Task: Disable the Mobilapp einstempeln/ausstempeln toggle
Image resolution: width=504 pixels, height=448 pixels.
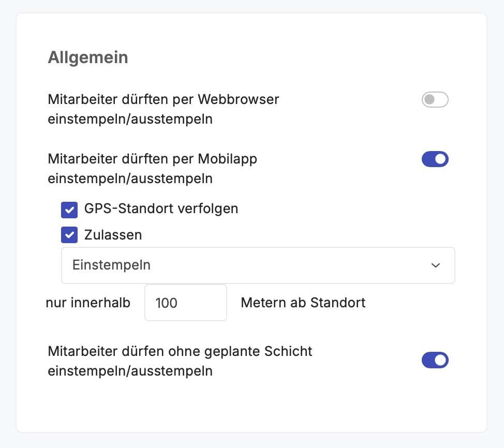Action: coord(435,159)
